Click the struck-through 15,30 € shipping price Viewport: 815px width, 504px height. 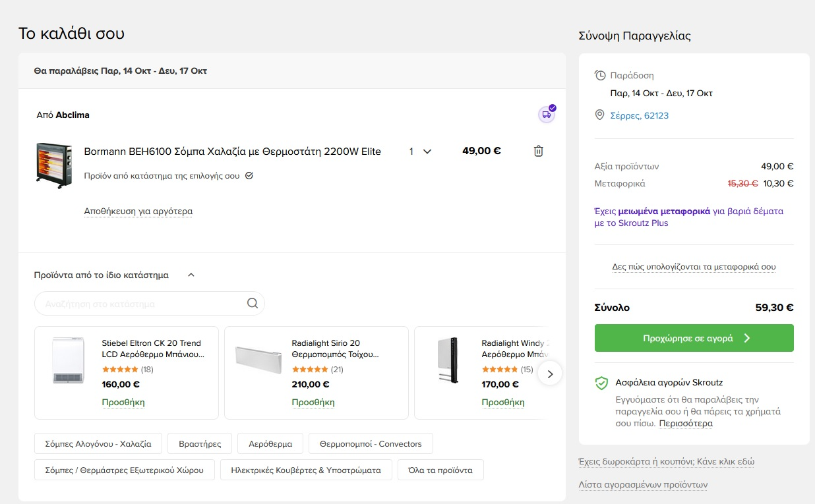click(742, 184)
